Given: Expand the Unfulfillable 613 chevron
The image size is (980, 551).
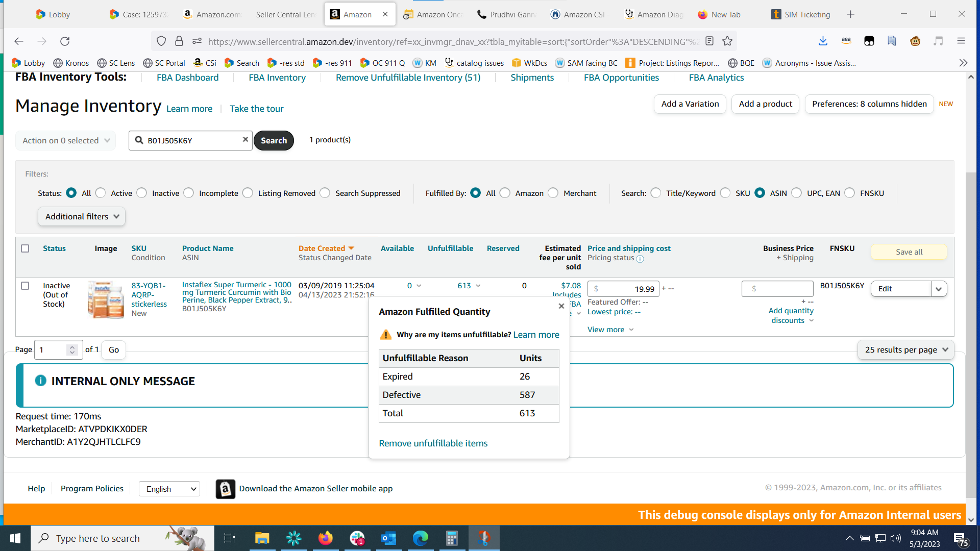Looking at the screenshot, I should click(478, 286).
